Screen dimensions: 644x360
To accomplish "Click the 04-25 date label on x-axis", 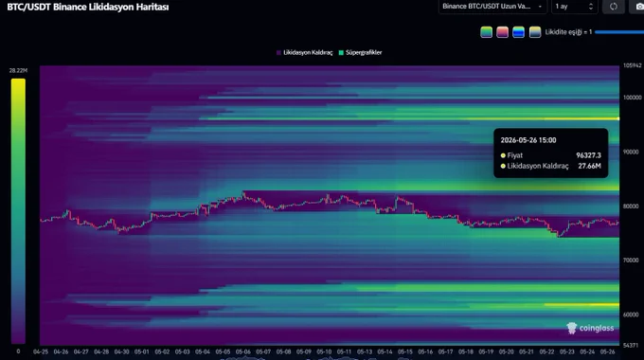I will point(41,351).
